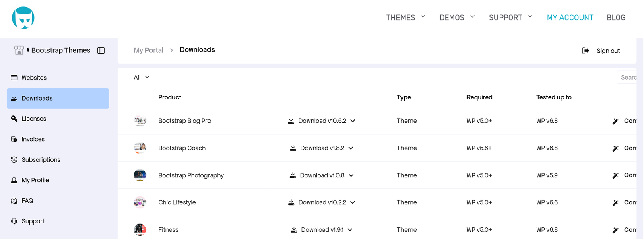Click download icon for Bootstrap Coach
The height and width of the screenshot is (239, 644).
[293, 148]
